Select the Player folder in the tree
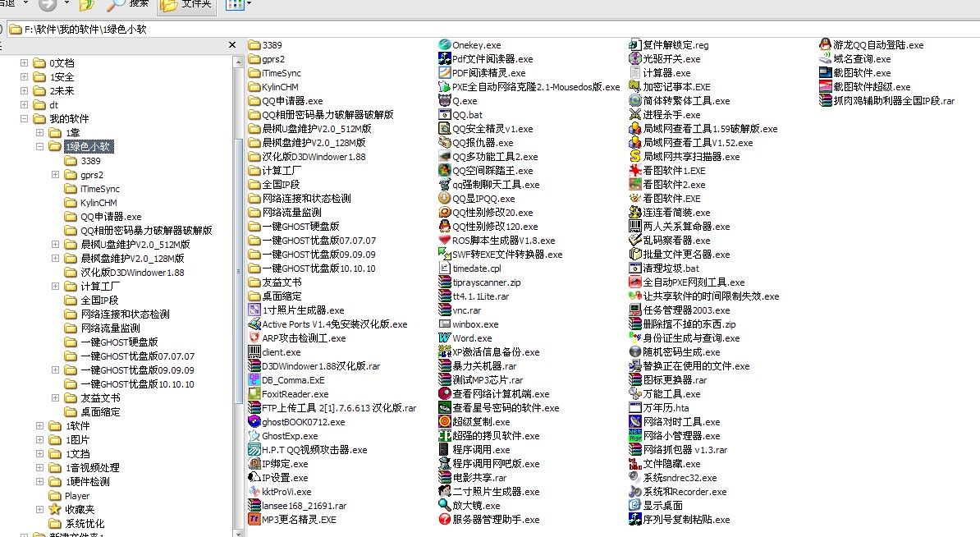The width and height of the screenshot is (980, 537). (77, 496)
